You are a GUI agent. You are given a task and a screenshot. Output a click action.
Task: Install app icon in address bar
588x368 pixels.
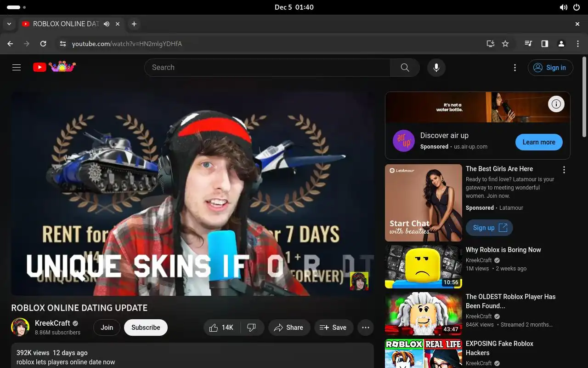tap(491, 44)
